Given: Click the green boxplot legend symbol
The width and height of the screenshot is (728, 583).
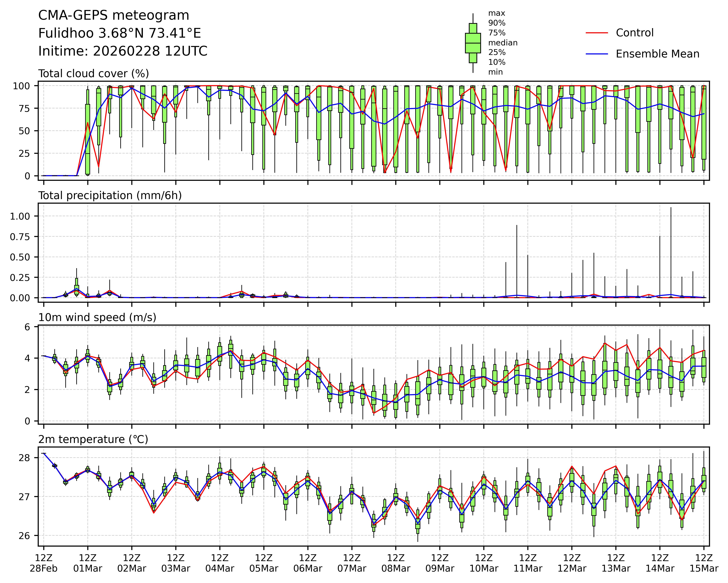Looking at the screenshot, I should coord(473,43).
